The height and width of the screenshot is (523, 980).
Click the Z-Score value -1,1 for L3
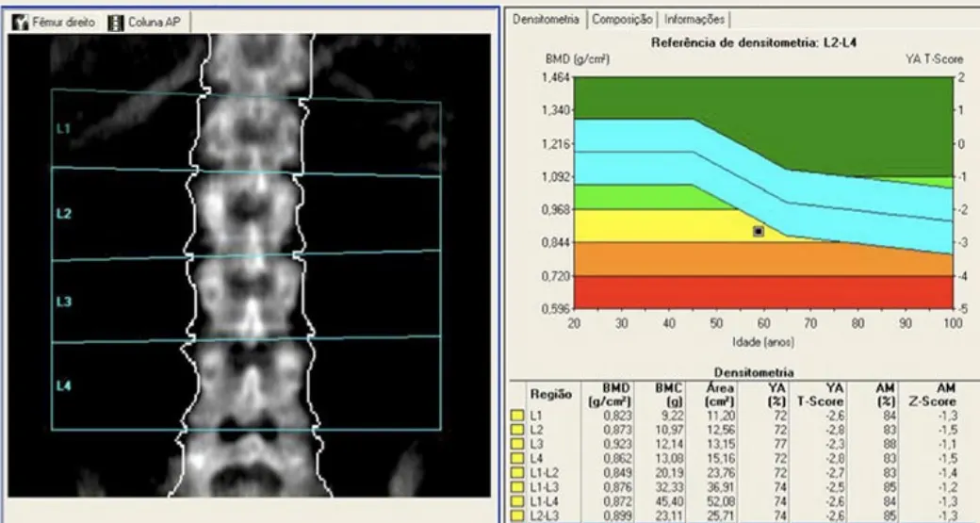(x=948, y=444)
